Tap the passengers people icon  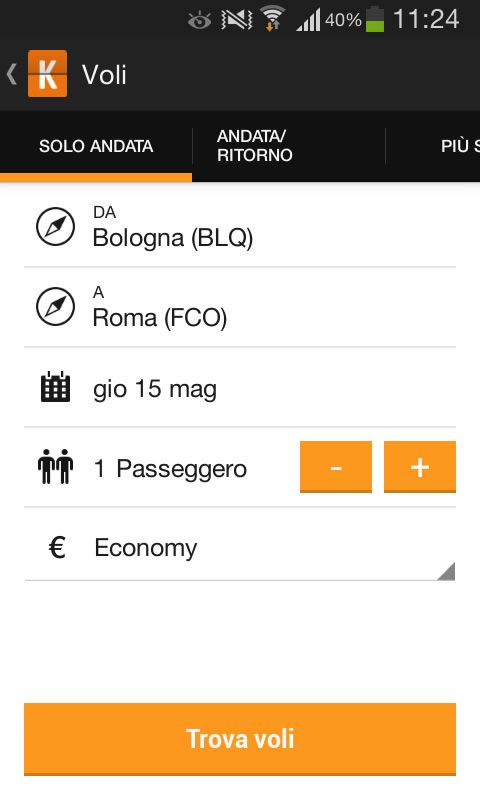pos(55,467)
